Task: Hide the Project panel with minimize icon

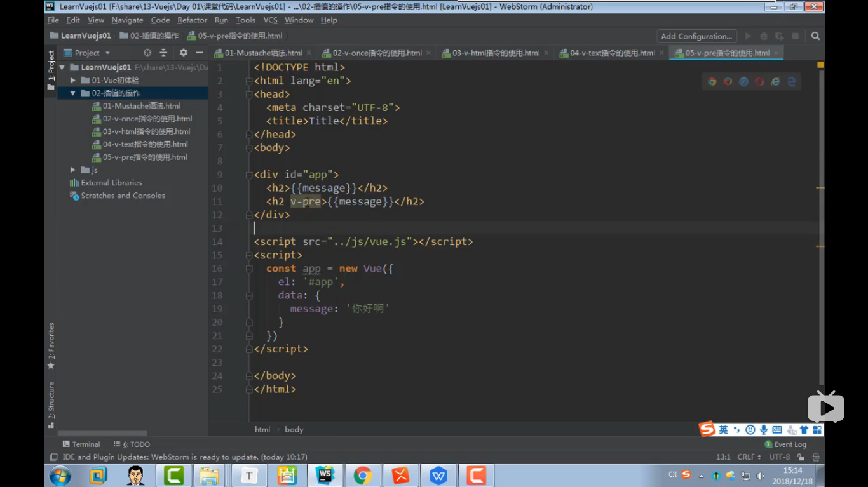Action: tap(199, 53)
